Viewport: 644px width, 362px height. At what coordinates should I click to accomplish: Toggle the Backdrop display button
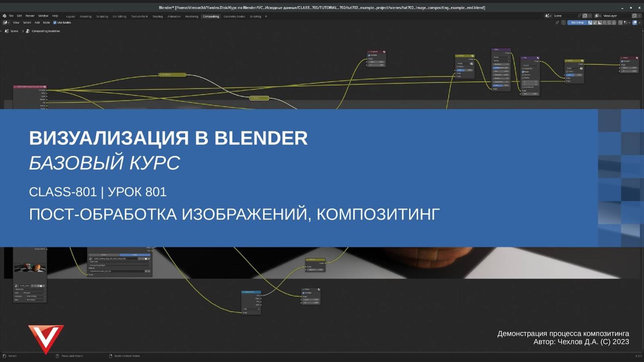tap(577, 23)
